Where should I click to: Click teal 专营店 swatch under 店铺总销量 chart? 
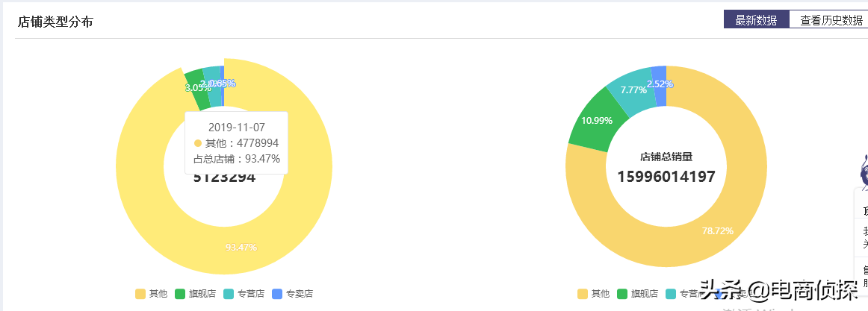pos(672,294)
